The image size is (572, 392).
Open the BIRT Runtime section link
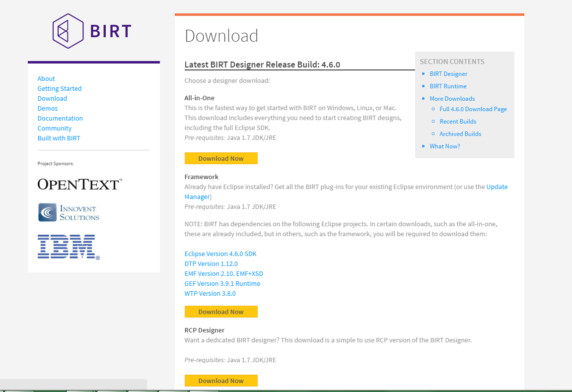pyautogui.click(x=448, y=86)
